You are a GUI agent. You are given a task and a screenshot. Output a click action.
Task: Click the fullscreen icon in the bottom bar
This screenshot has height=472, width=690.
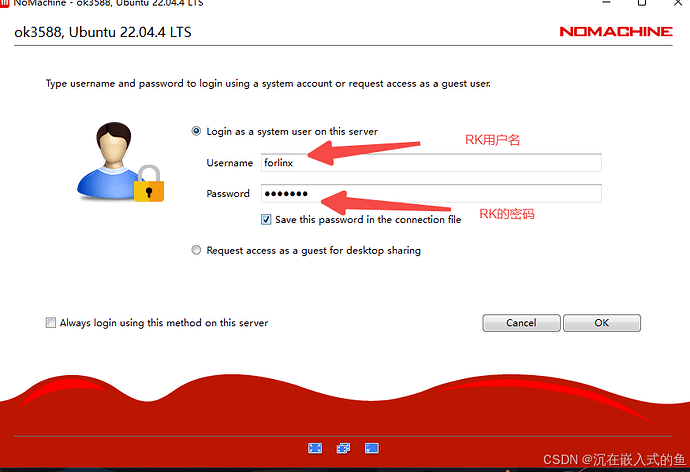tap(315, 448)
